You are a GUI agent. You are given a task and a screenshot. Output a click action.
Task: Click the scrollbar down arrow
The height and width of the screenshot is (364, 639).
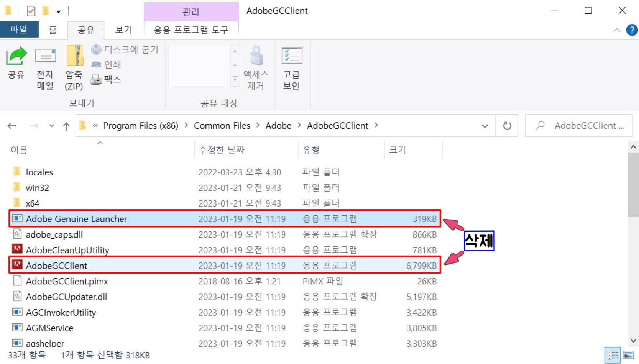[633, 340]
